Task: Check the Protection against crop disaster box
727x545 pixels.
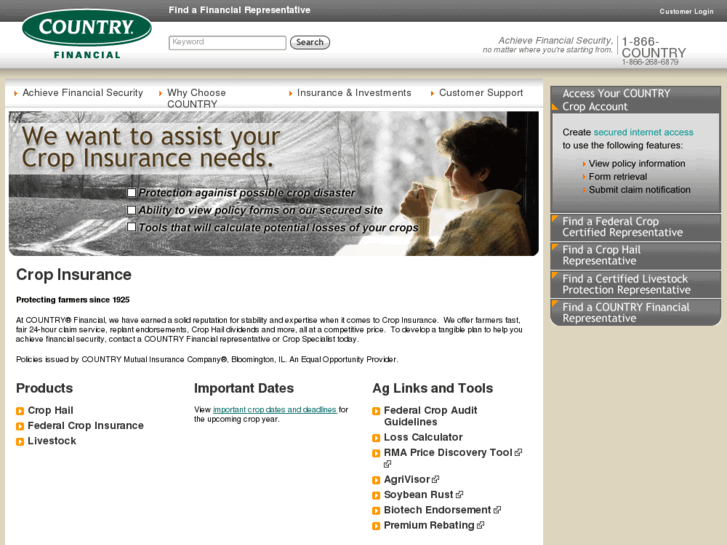Action: click(x=132, y=192)
